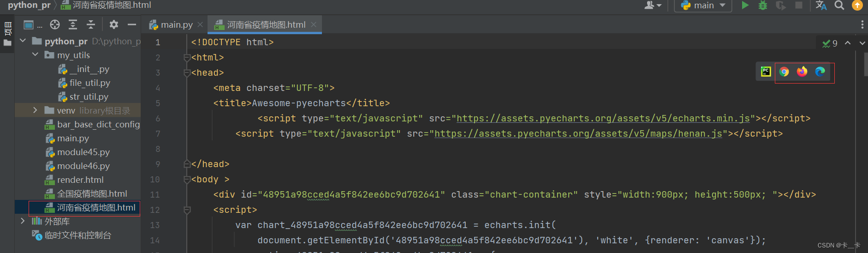
Task: Open in Firefox browser icon
Action: [802, 72]
